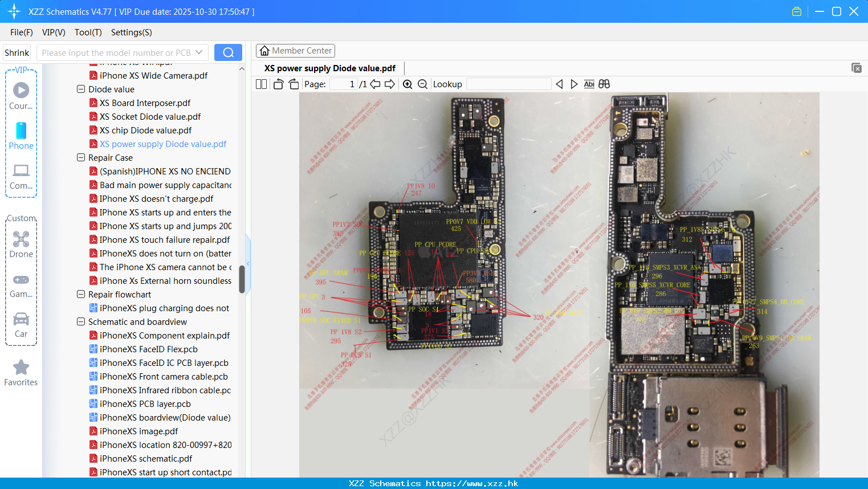
Task: Click the blue search button
Action: click(228, 52)
